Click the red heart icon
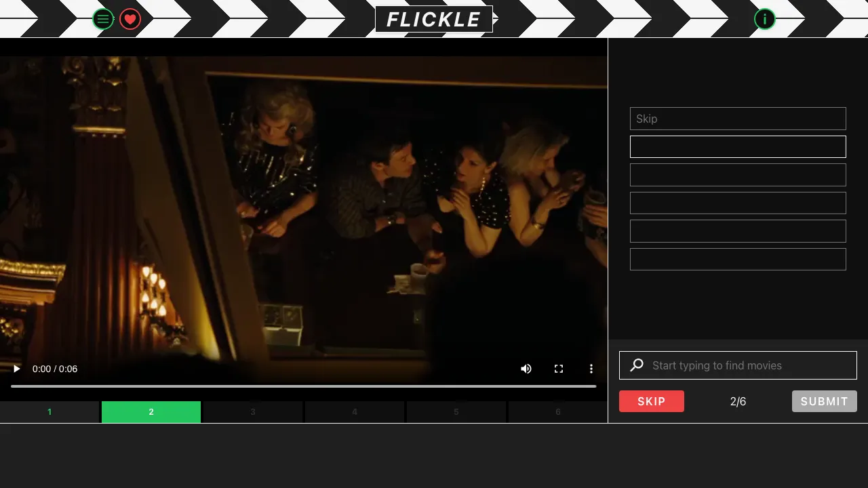Viewport: 868px width, 488px height. click(130, 19)
